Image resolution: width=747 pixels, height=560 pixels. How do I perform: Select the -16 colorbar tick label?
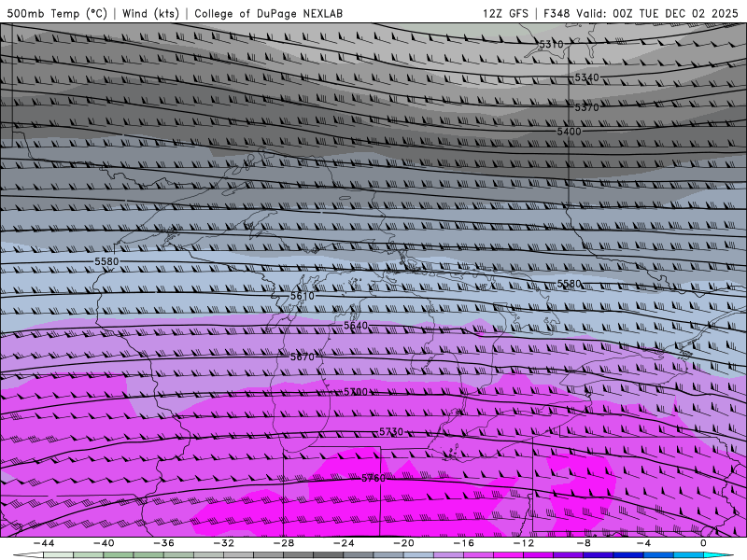[x=463, y=543]
